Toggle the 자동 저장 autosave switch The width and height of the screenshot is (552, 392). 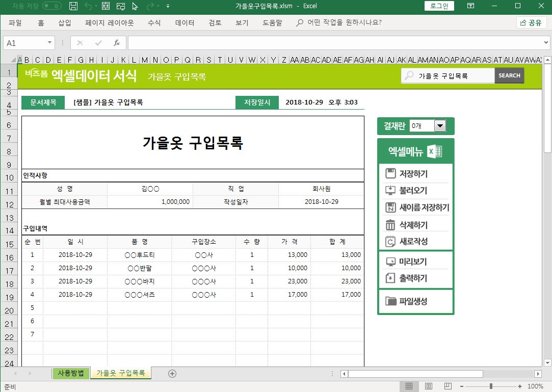[52, 6]
